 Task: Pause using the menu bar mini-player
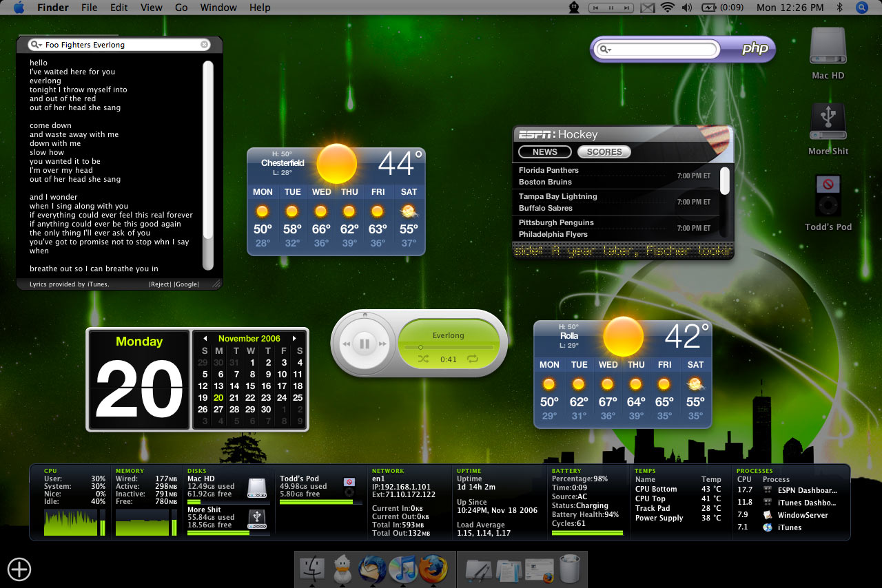coord(611,8)
